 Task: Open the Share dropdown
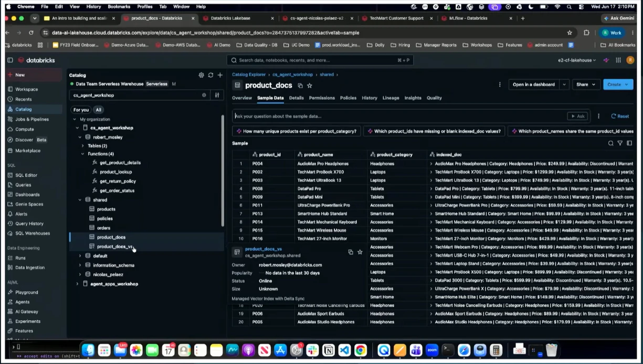[586, 84]
